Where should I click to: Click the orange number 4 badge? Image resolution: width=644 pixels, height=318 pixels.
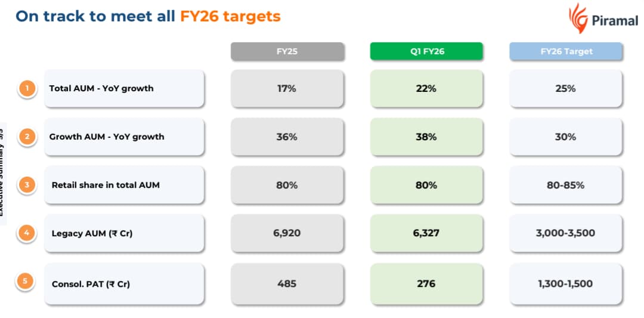[27, 233]
